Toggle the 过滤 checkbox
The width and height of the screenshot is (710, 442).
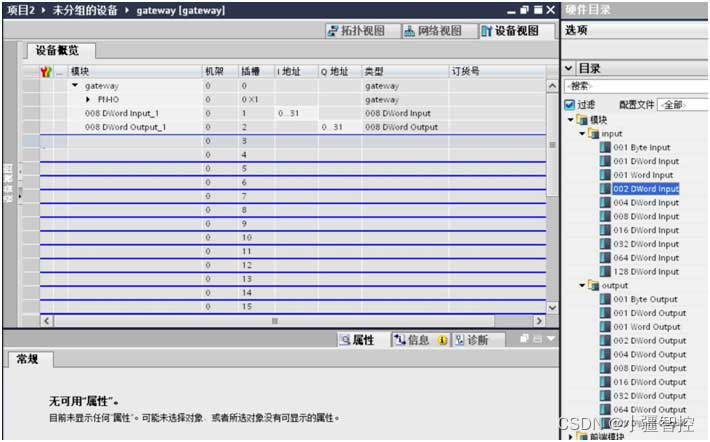[x=570, y=105]
